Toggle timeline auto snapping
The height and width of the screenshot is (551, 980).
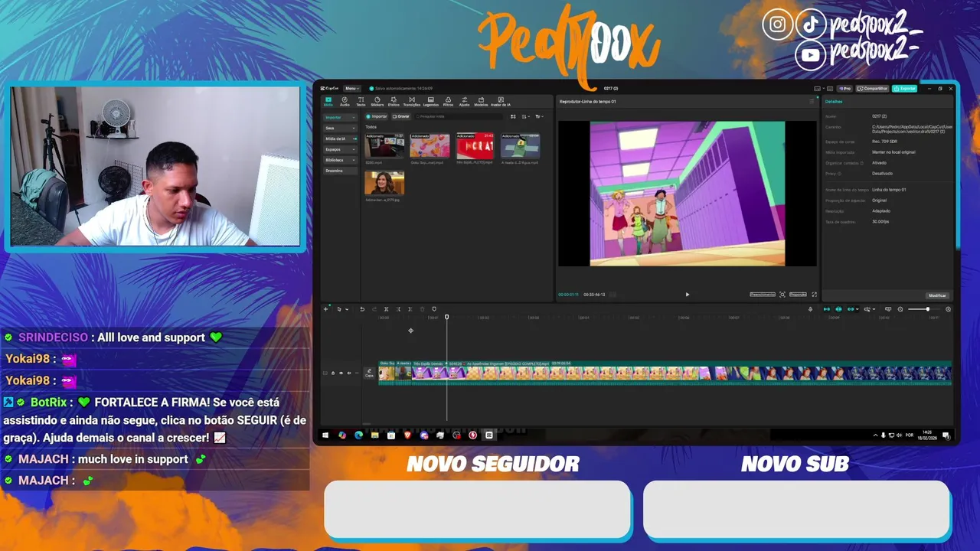838,309
